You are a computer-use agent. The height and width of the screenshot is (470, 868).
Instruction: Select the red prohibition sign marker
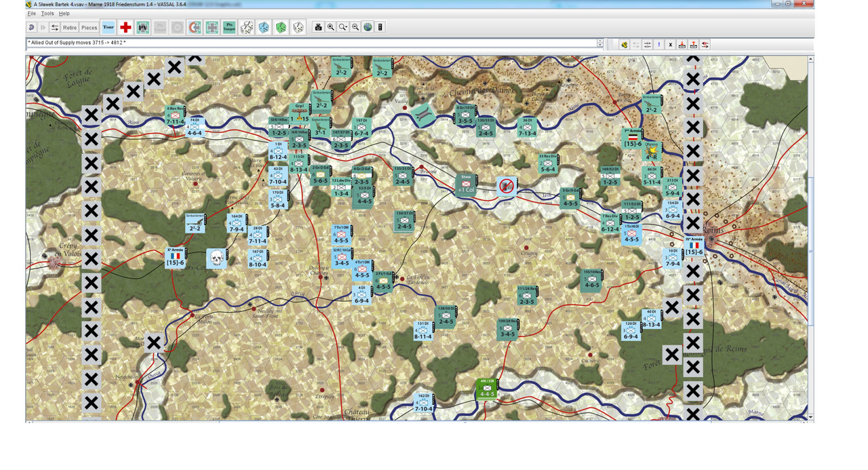point(507,185)
